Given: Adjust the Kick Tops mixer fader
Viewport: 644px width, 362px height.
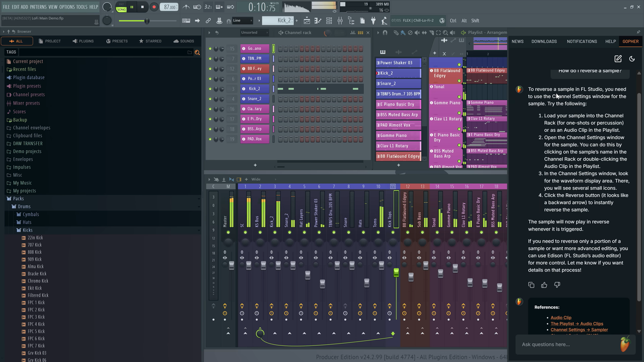Looking at the screenshot, I should [x=396, y=273].
